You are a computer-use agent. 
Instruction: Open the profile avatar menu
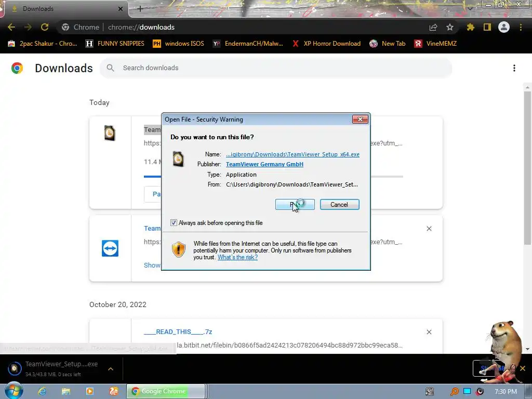[x=504, y=27]
